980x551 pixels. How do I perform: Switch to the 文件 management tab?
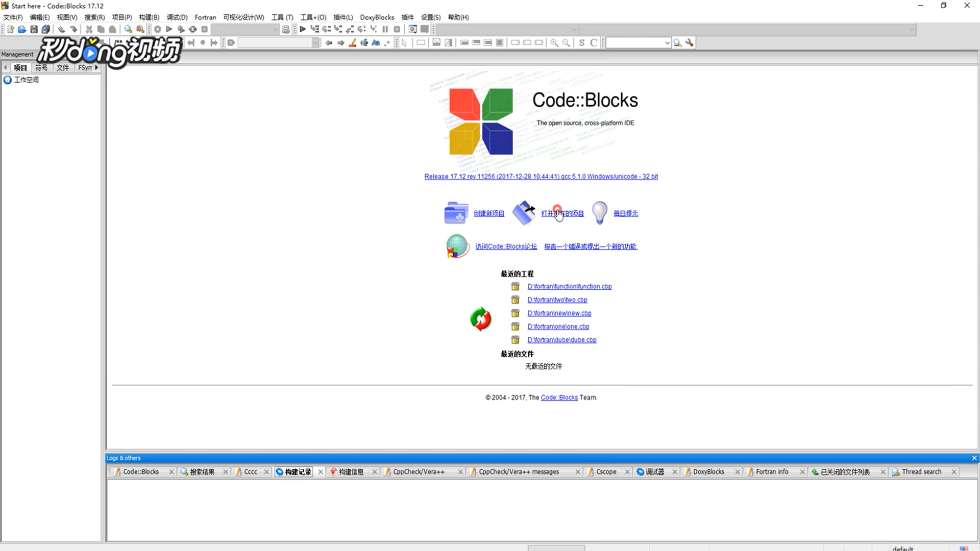click(x=63, y=67)
